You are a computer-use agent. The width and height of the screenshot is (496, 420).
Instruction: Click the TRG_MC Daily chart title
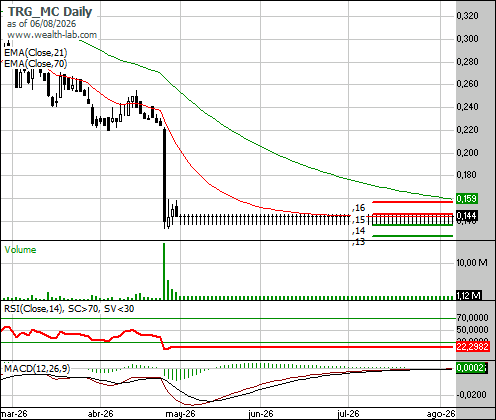(x=50, y=12)
